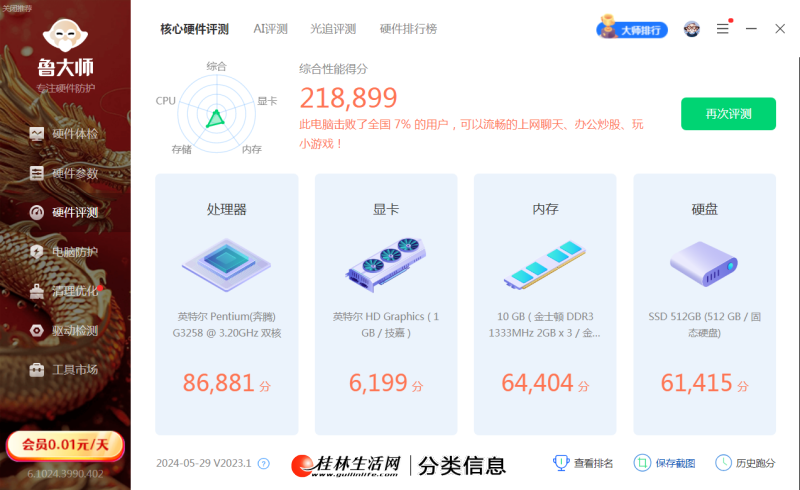The height and width of the screenshot is (490, 800).
Task: Click the graphics card illustration
Action: point(386,265)
